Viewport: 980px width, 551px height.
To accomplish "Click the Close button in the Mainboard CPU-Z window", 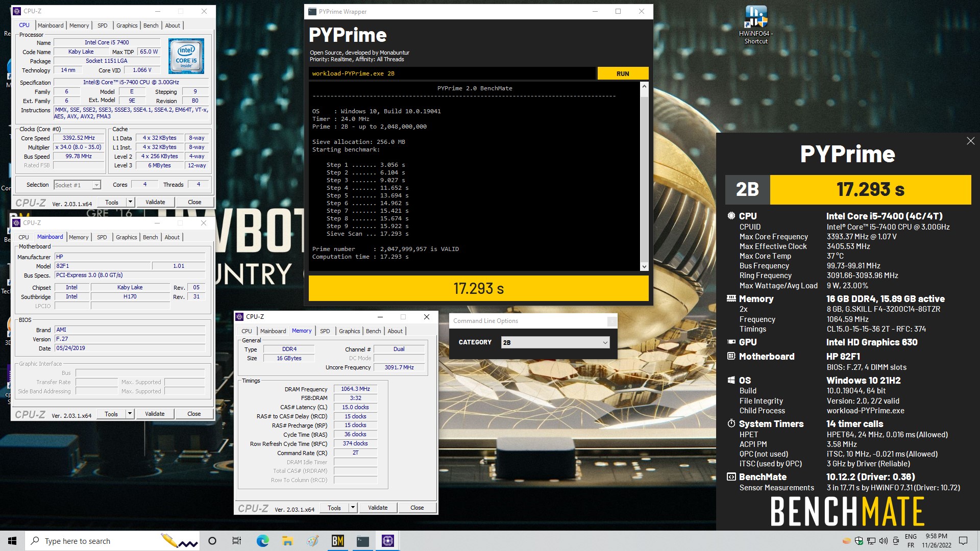I will point(194,414).
